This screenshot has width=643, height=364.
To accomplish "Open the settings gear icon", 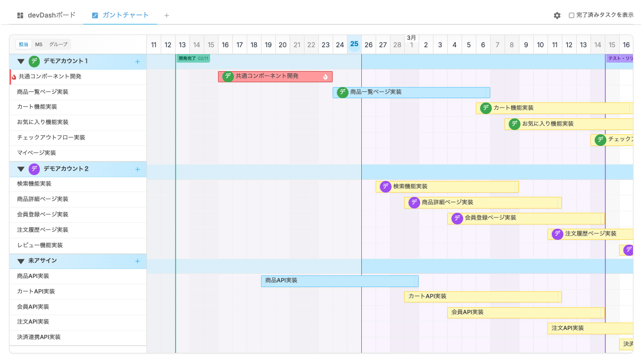I will [x=557, y=15].
